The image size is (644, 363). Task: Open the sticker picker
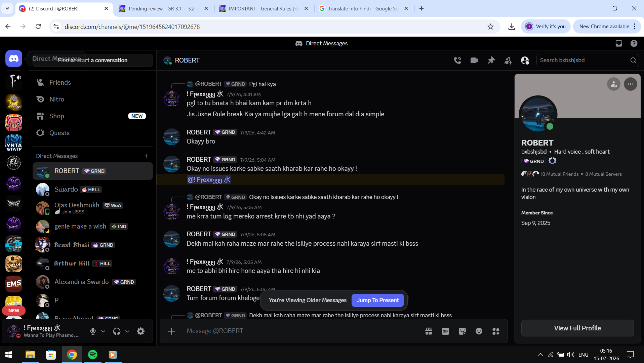pyautogui.click(x=462, y=331)
